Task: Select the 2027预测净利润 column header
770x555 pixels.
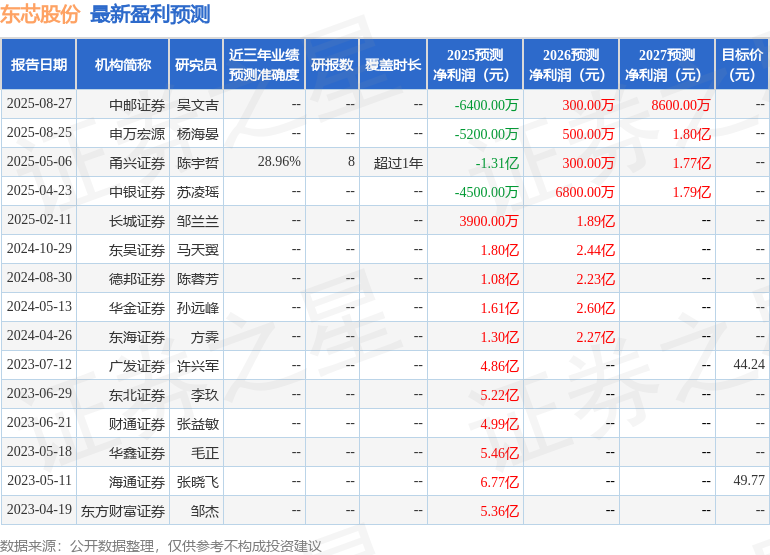Action: 667,64
